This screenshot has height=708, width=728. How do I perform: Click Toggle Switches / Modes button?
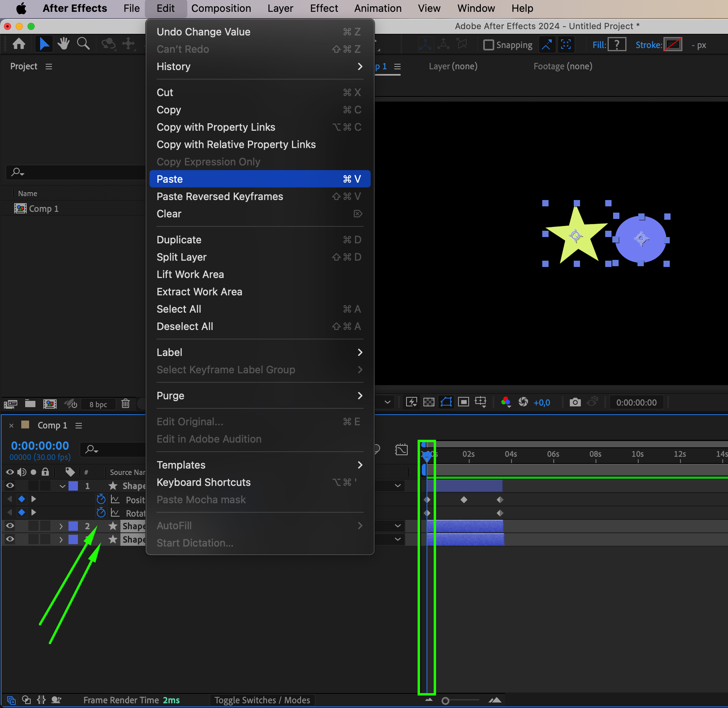262,700
